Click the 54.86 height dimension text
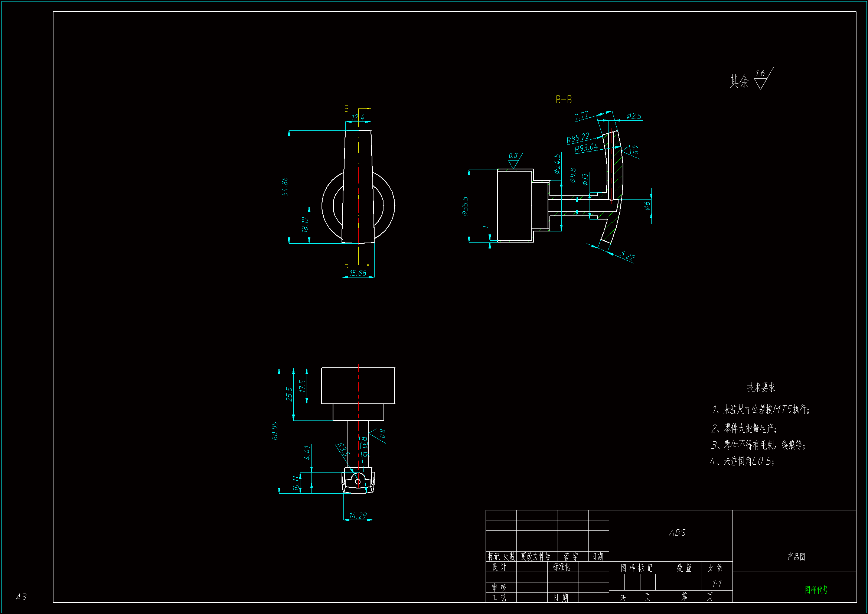The width and height of the screenshot is (868, 614). [x=285, y=186]
